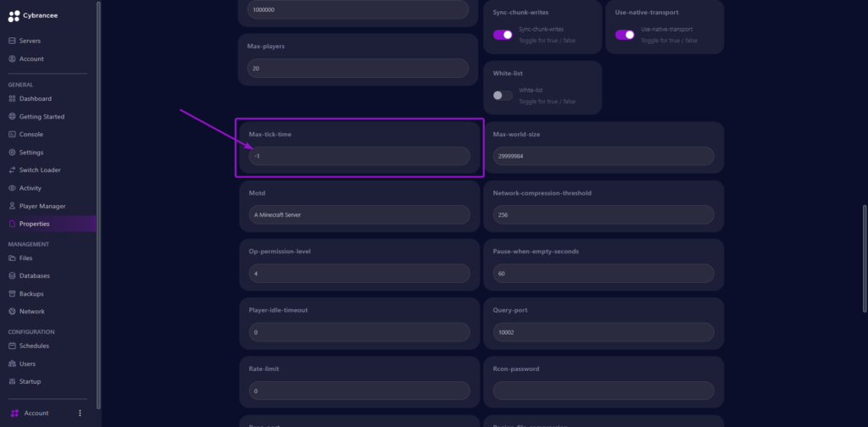The width and height of the screenshot is (868, 427).
Task: Click the Rate-limit input field
Action: (359, 391)
